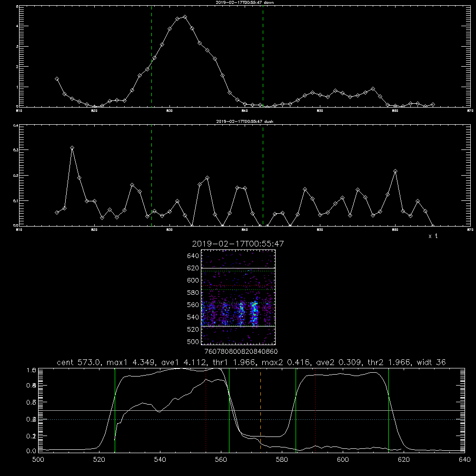Open the colored spectrogram image

point(238,297)
